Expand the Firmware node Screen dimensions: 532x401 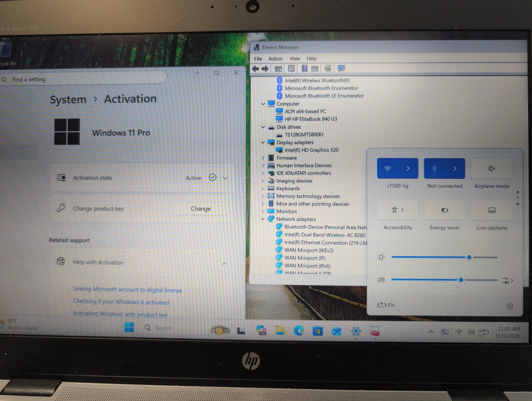click(263, 158)
